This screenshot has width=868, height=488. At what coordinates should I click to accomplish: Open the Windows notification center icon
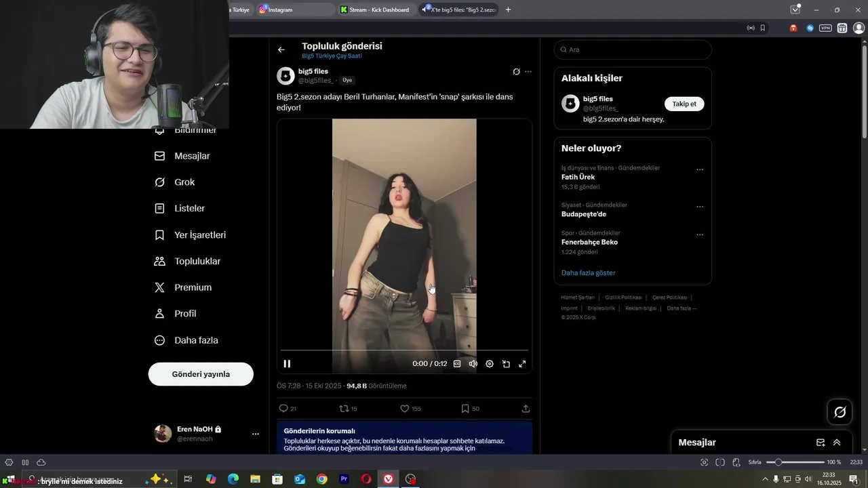pos(853,479)
